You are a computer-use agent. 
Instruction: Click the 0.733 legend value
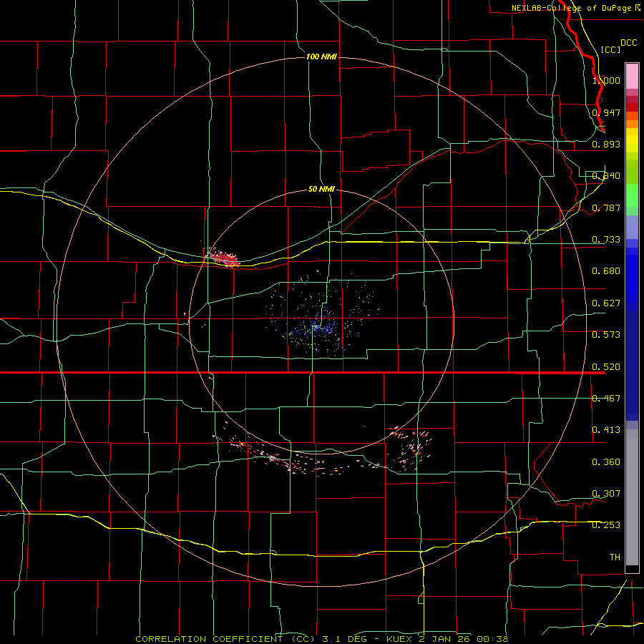point(606,240)
